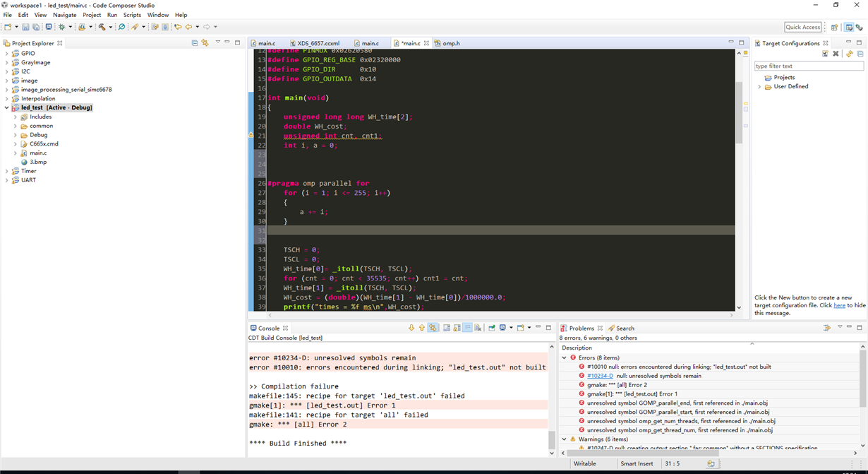Click the Build hammer icon in toolbar
This screenshot has width=868, height=474.
point(102,27)
